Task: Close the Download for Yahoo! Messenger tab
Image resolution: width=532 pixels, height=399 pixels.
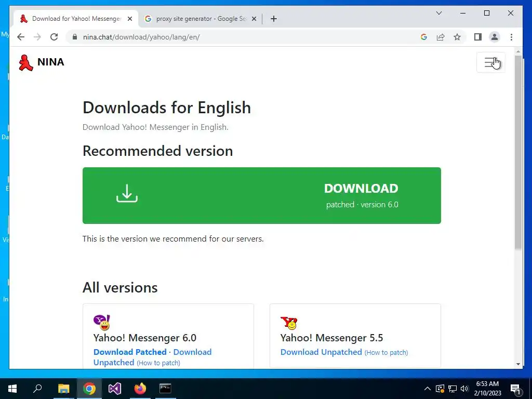Action: click(129, 19)
